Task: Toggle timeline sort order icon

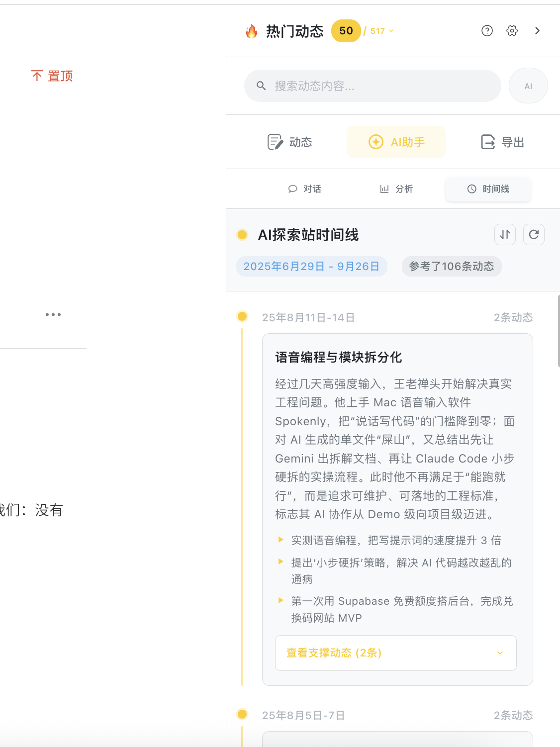Action: tap(505, 235)
